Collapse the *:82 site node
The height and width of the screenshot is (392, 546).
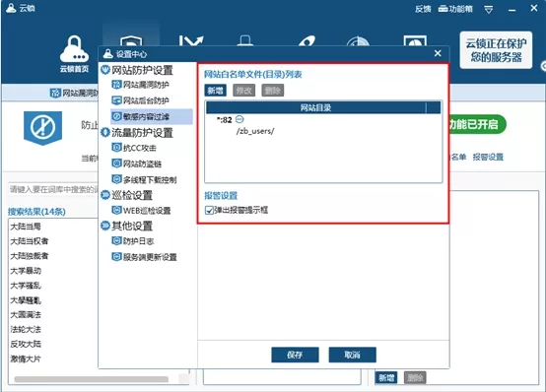click(239, 119)
